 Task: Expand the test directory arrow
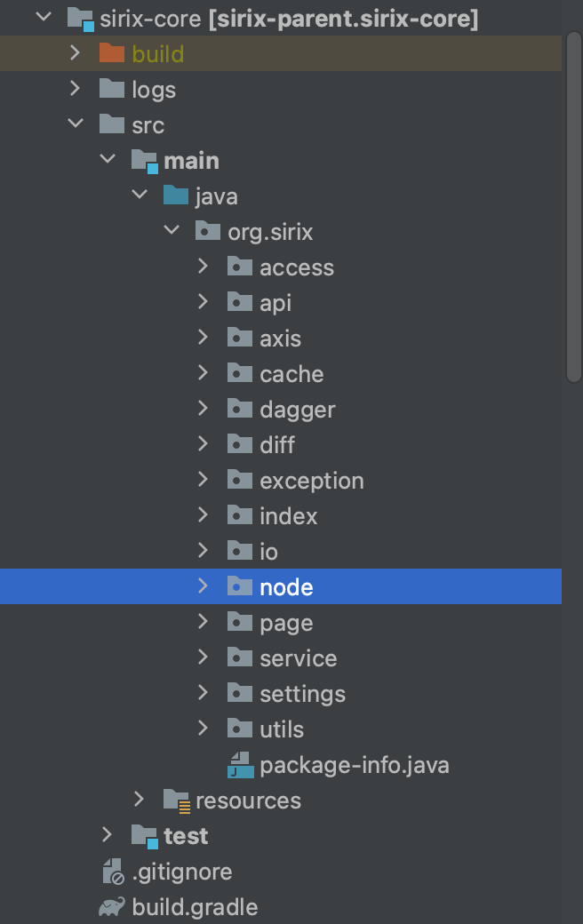pyautogui.click(x=108, y=835)
